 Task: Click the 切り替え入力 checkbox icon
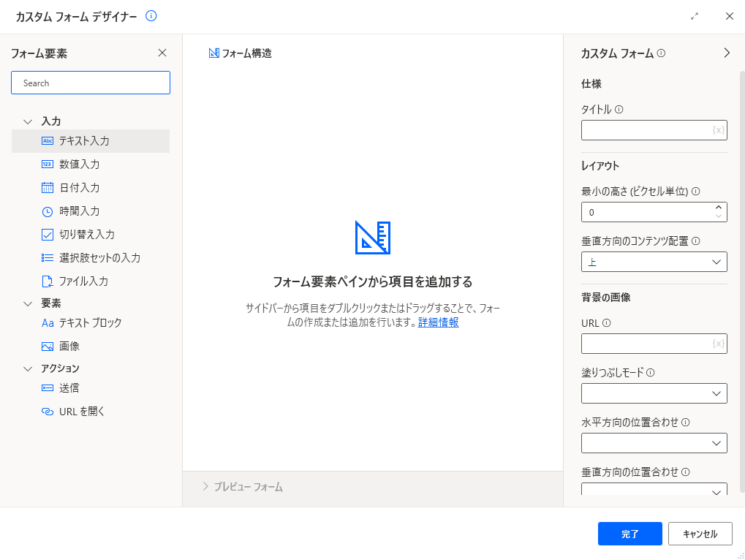(48, 235)
